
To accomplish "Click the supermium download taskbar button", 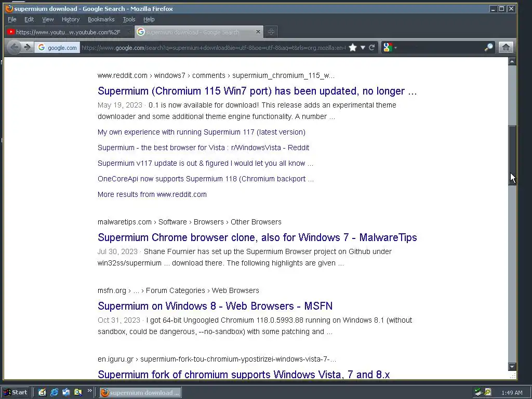I will pos(140,393).
